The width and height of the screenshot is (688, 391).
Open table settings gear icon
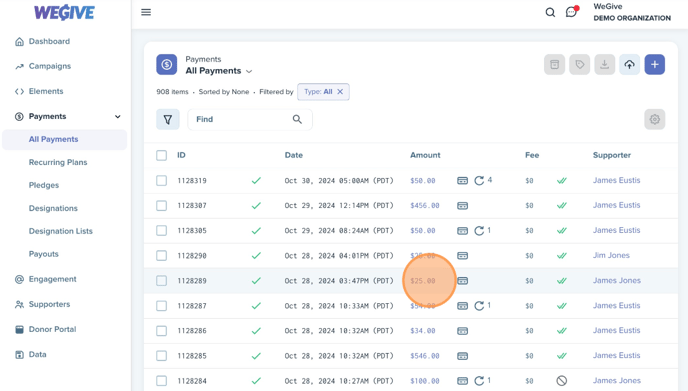pos(655,119)
